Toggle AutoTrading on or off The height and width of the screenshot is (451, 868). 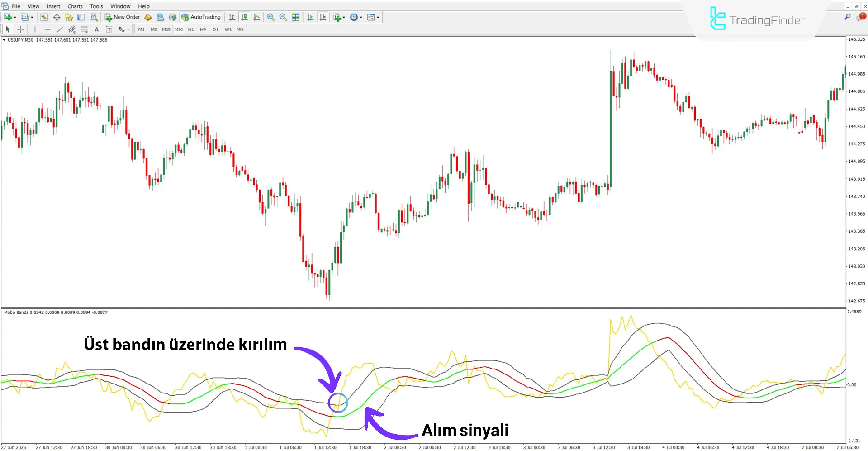(201, 17)
